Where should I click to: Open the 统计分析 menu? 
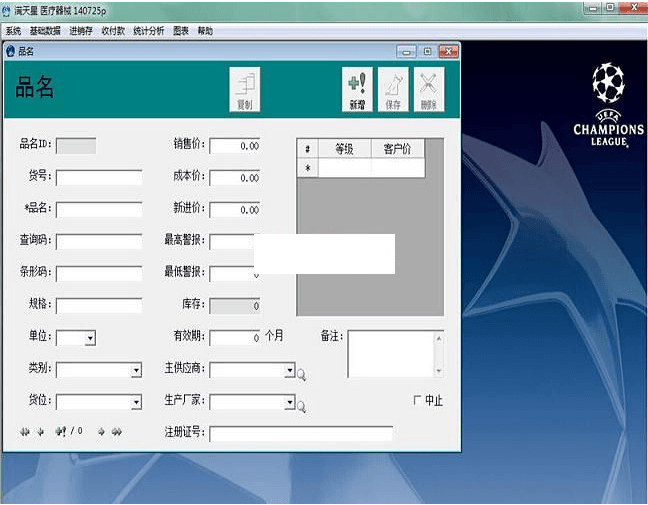click(x=149, y=31)
